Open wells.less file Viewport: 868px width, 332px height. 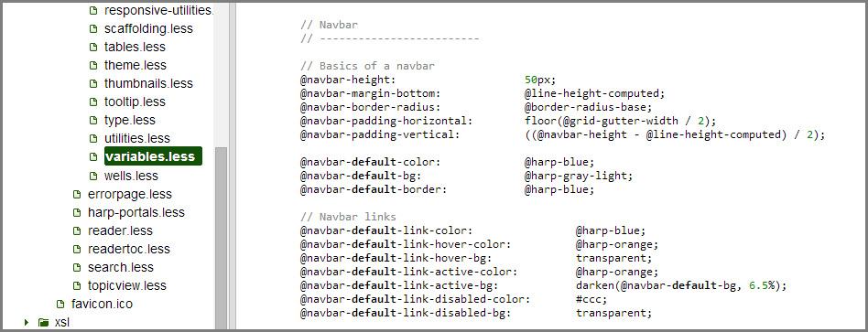click(131, 176)
